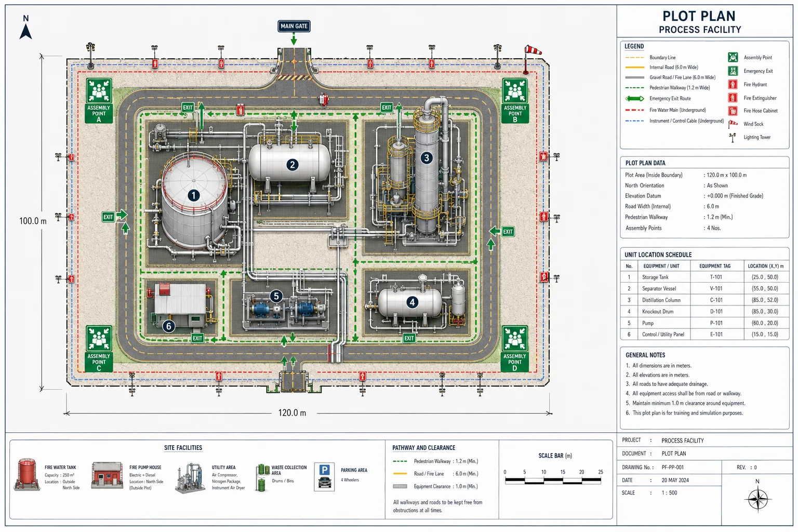Viewport: 798px width, 532px height.
Task: Select the Fire Water Tank facility icon
Action: pos(28,474)
